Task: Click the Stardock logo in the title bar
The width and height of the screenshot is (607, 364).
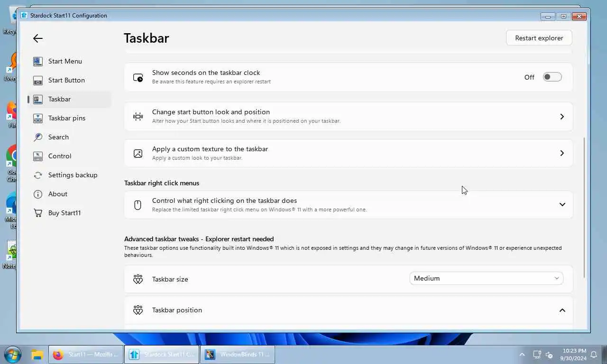Action: [24, 15]
